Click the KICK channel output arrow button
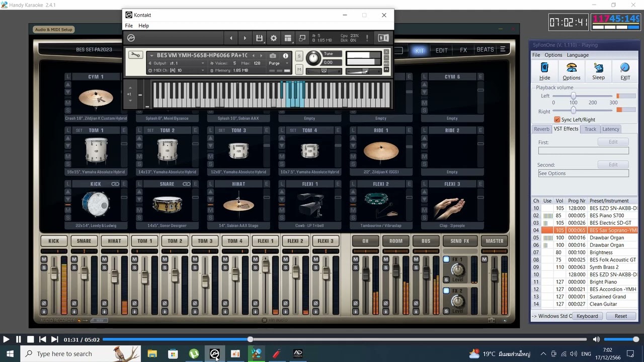 (44, 311)
